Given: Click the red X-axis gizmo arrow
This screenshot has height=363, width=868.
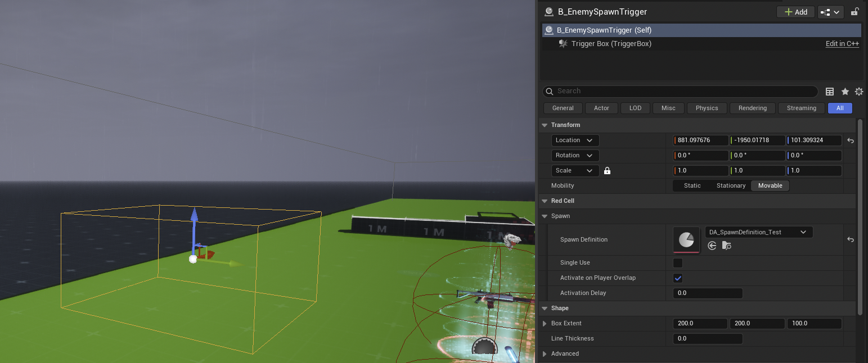Looking at the screenshot, I should [x=208, y=255].
